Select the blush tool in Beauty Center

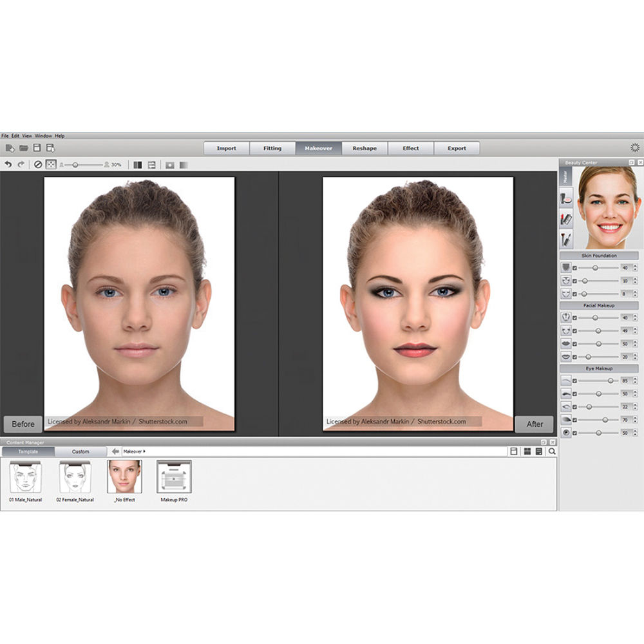567,197
